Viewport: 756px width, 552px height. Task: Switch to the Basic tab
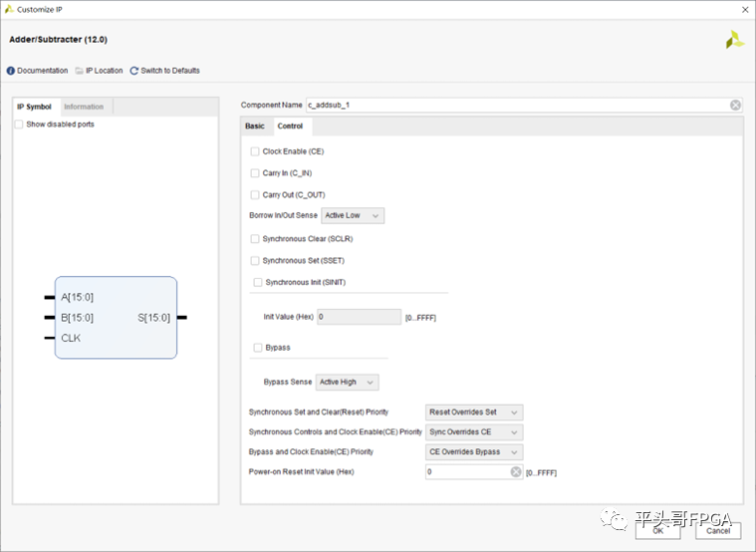[255, 126]
